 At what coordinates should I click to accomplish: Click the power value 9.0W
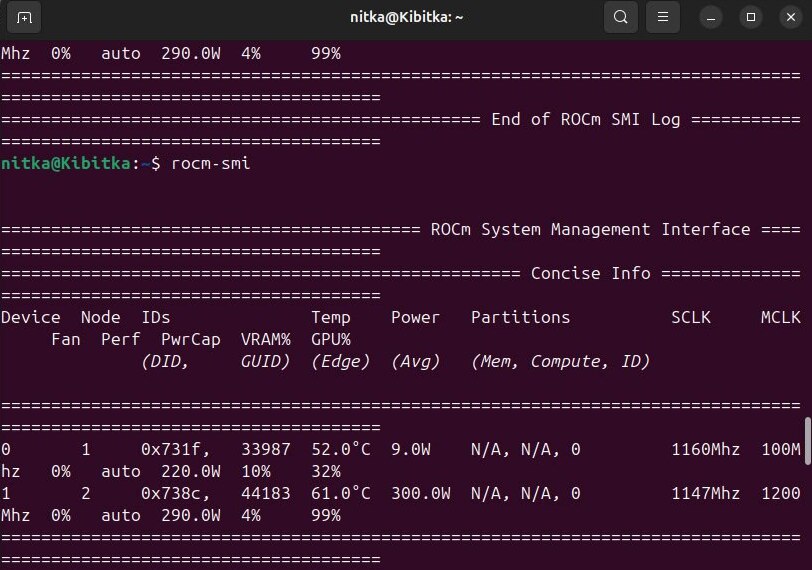click(410, 449)
